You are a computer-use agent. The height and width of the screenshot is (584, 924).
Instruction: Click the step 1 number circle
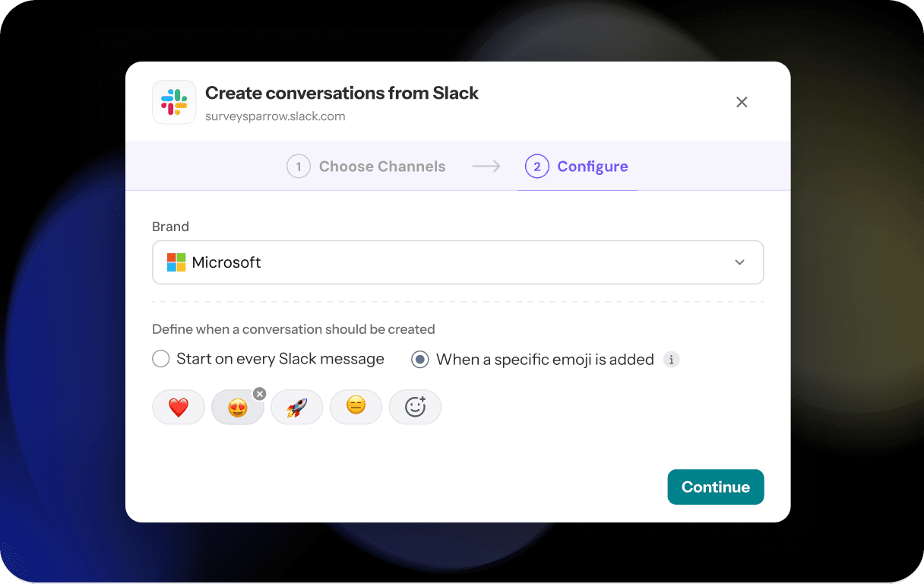click(x=299, y=167)
